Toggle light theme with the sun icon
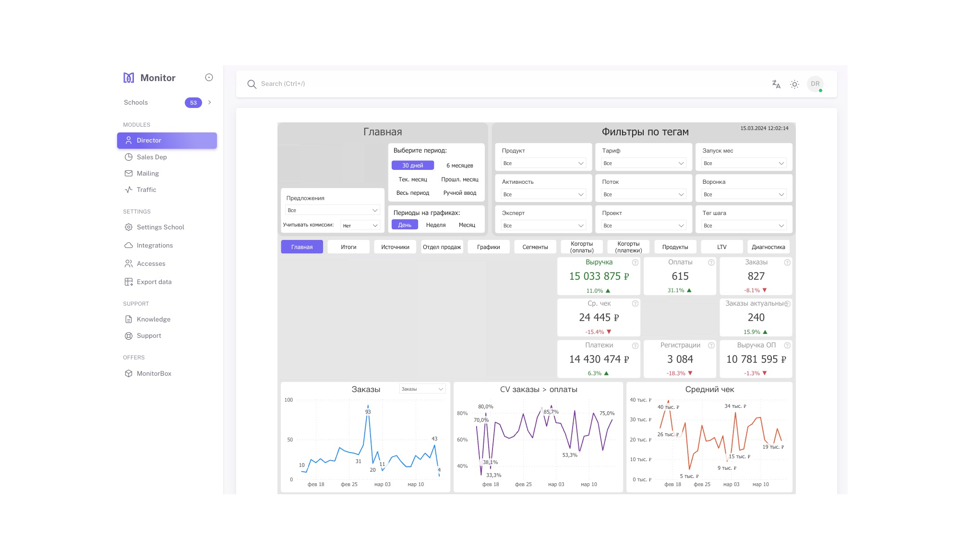Image resolution: width=960 pixels, height=560 pixels. (794, 84)
